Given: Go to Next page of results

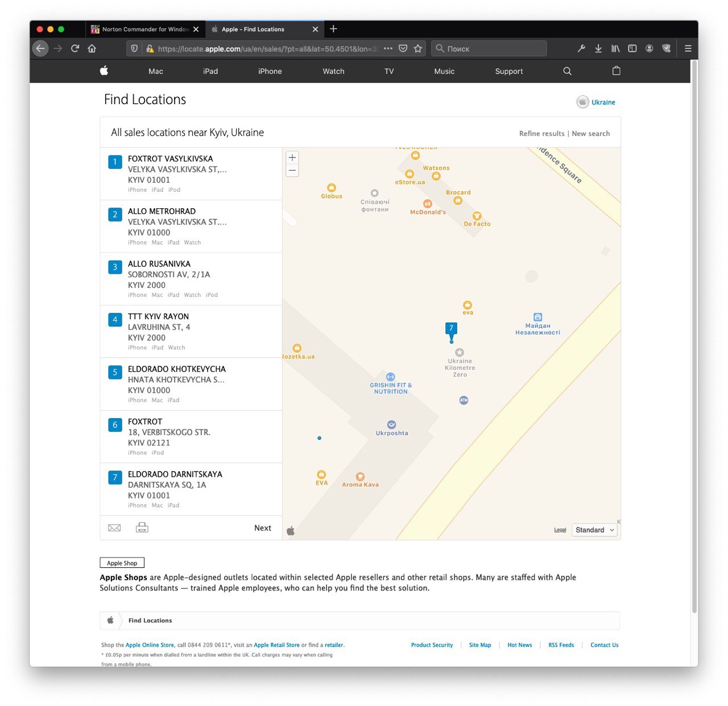Looking at the screenshot, I should [x=263, y=528].
